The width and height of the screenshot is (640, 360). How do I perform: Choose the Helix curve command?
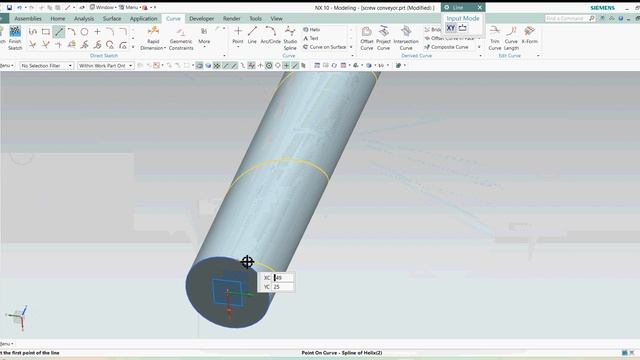click(312, 29)
